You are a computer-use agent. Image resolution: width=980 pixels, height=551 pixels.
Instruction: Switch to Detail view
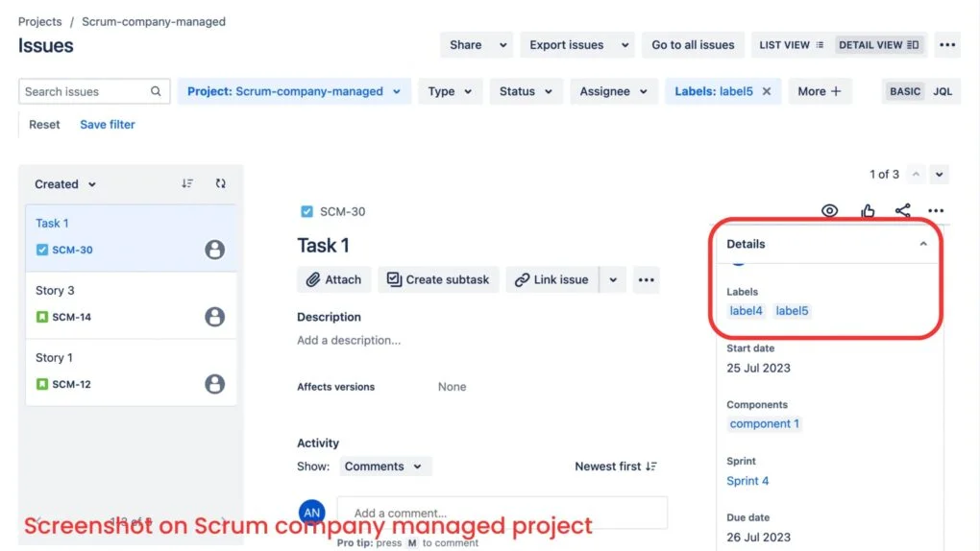click(878, 45)
